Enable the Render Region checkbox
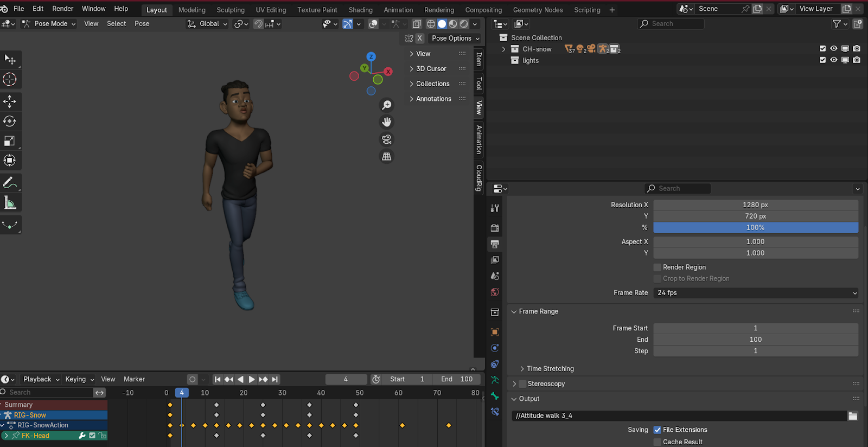This screenshot has height=447, width=868. (658, 267)
